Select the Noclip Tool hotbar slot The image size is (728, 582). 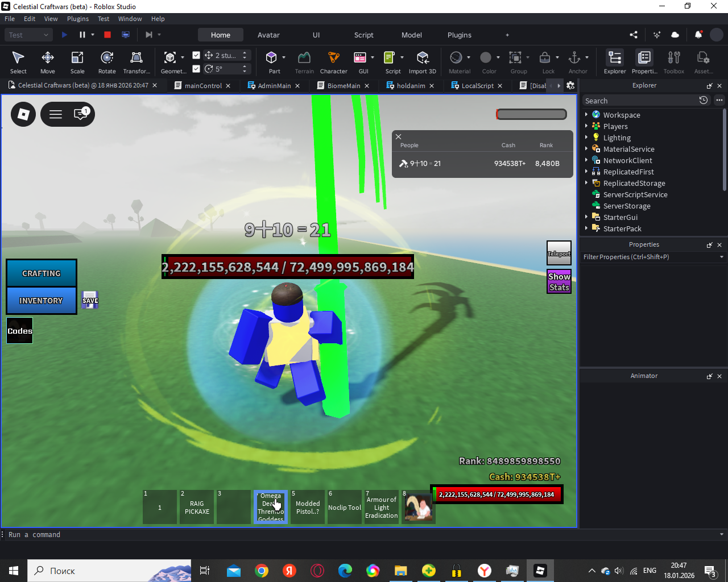(x=345, y=507)
